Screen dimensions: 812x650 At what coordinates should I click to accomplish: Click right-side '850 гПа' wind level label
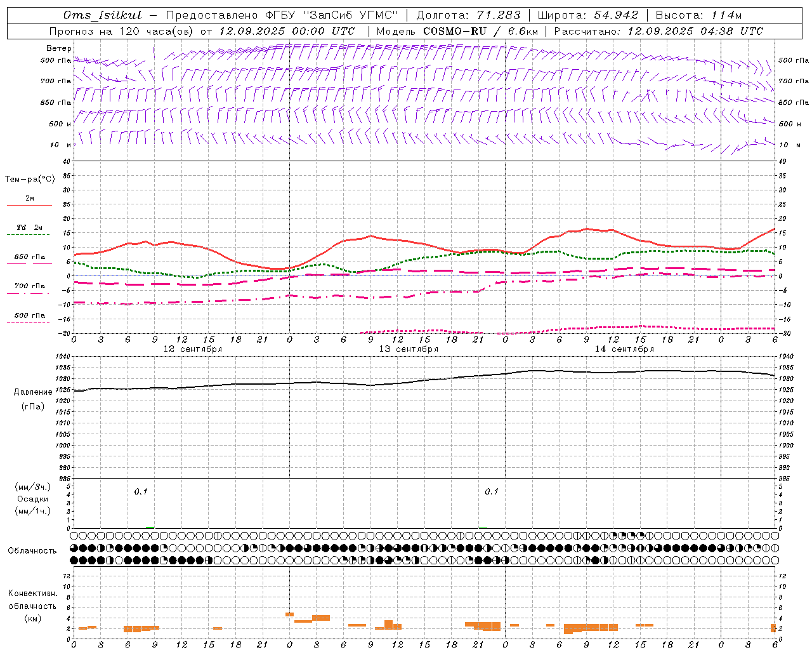click(x=794, y=102)
